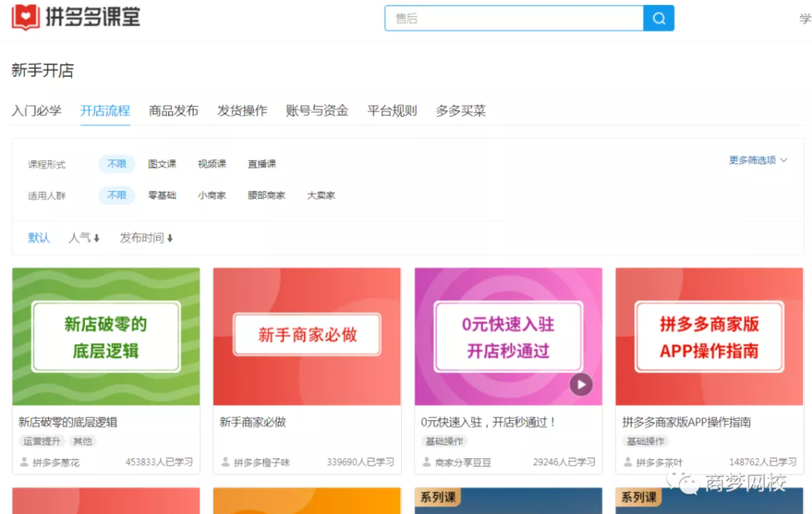
Task: Click author name 拼多多葱花
Action: (x=56, y=463)
